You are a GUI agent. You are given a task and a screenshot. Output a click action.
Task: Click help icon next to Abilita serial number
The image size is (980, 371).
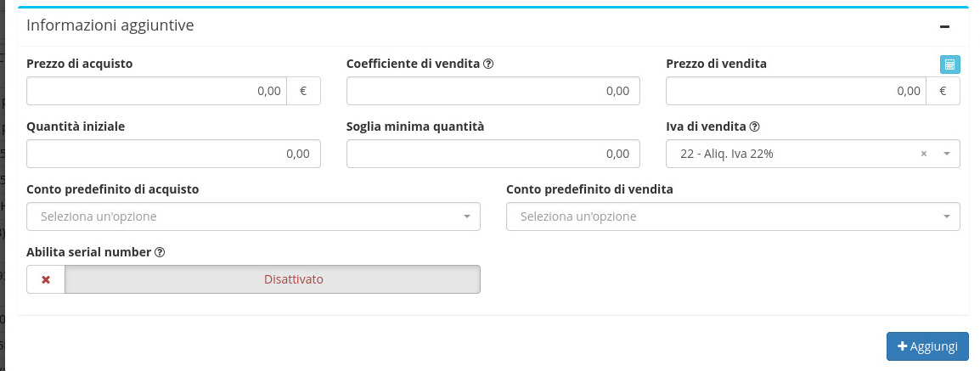pyautogui.click(x=160, y=252)
